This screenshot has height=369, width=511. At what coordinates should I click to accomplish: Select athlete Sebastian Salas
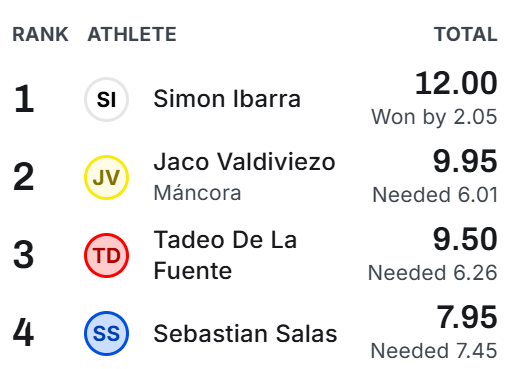[x=245, y=333]
